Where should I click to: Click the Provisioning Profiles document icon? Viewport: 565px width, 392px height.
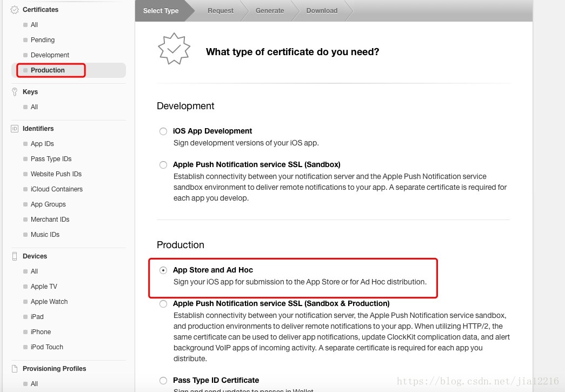(15, 369)
